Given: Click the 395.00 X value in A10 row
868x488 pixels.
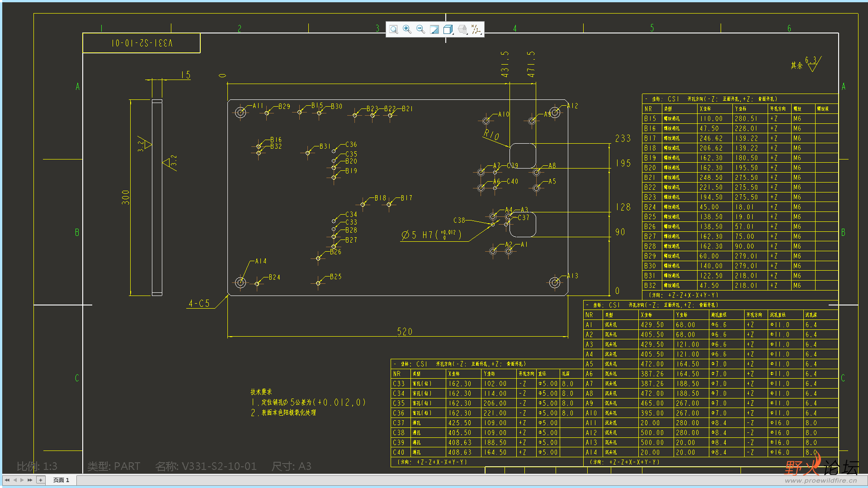Looking at the screenshot, I should (652, 413).
